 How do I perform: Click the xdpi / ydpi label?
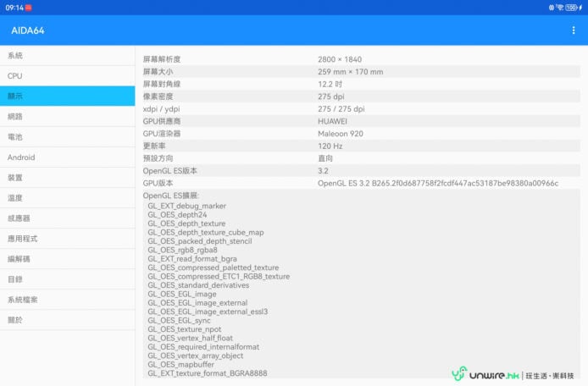point(161,108)
